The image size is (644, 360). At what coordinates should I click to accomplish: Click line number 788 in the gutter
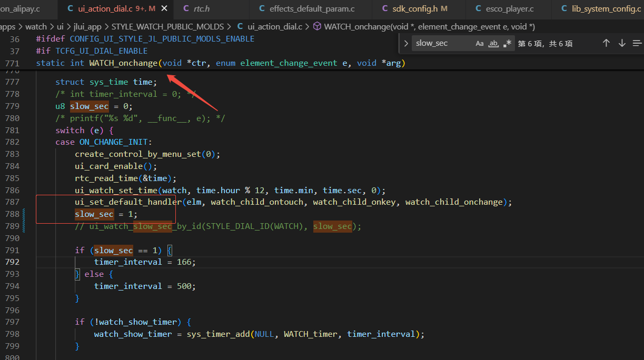click(x=12, y=214)
